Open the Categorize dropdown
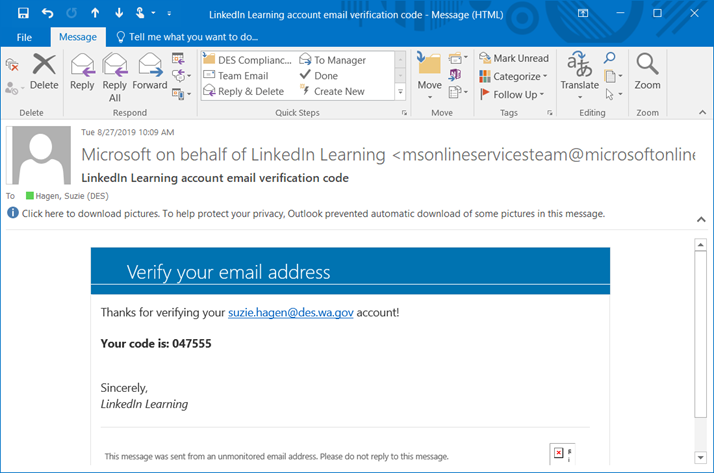714x473 pixels. [513, 76]
